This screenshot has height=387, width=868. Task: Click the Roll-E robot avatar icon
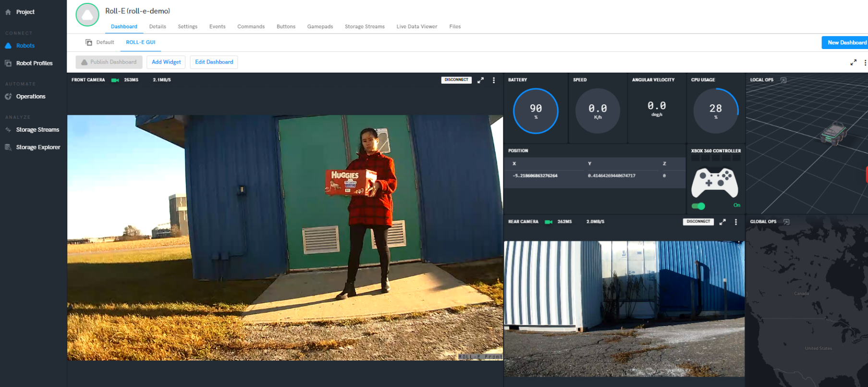[87, 15]
